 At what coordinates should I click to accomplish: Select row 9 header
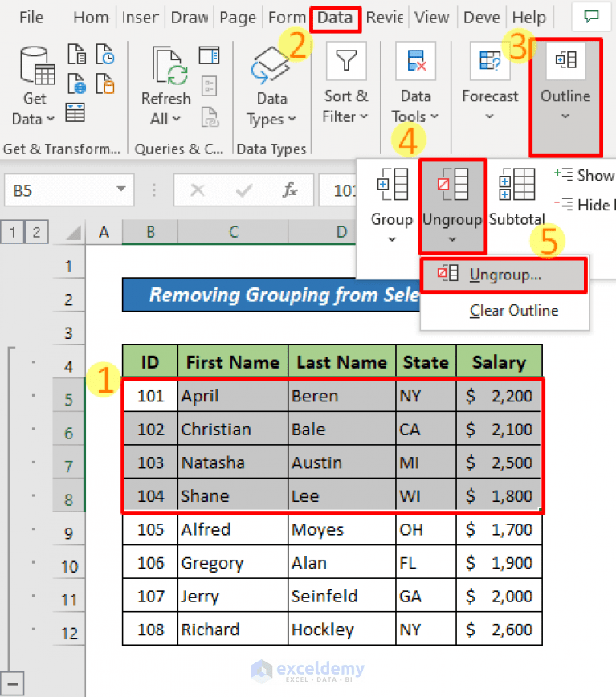pos(68,532)
